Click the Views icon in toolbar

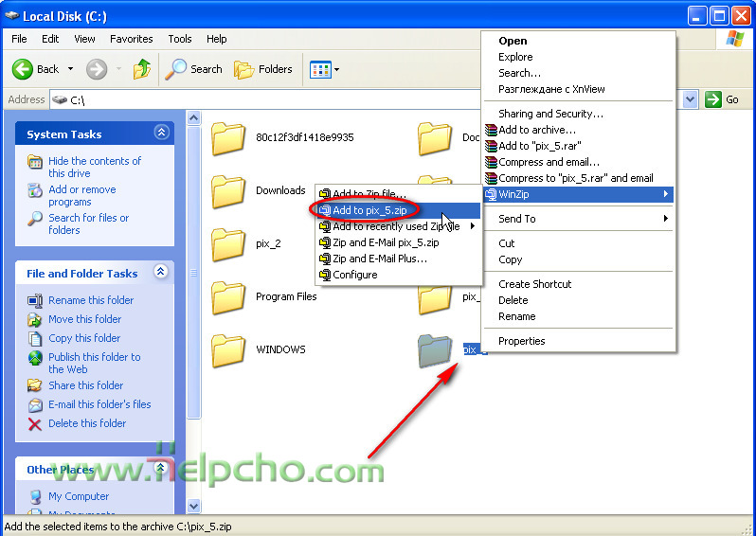pyautogui.click(x=320, y=69)
